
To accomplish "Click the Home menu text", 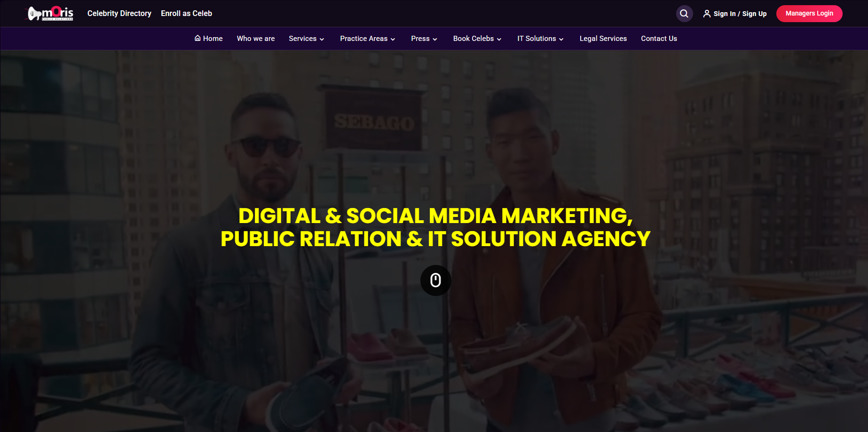I will point(213,39).
